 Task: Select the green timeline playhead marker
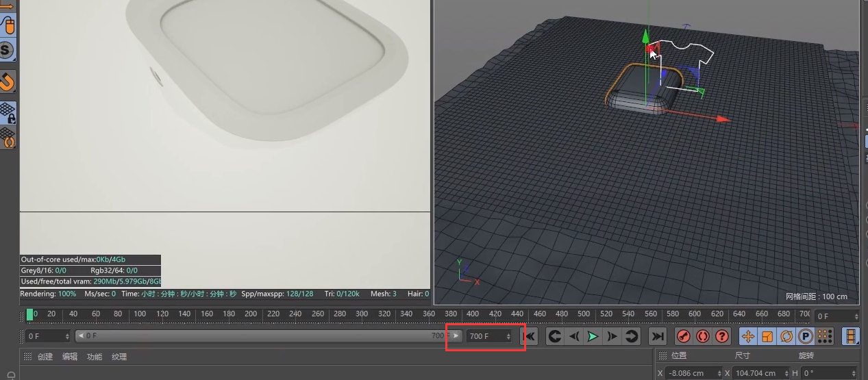tap(29, 314)
